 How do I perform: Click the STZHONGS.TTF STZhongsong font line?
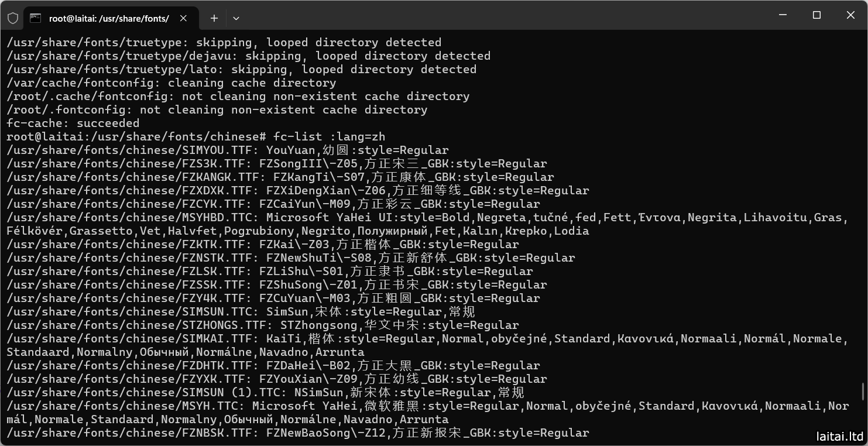[262, 325]
